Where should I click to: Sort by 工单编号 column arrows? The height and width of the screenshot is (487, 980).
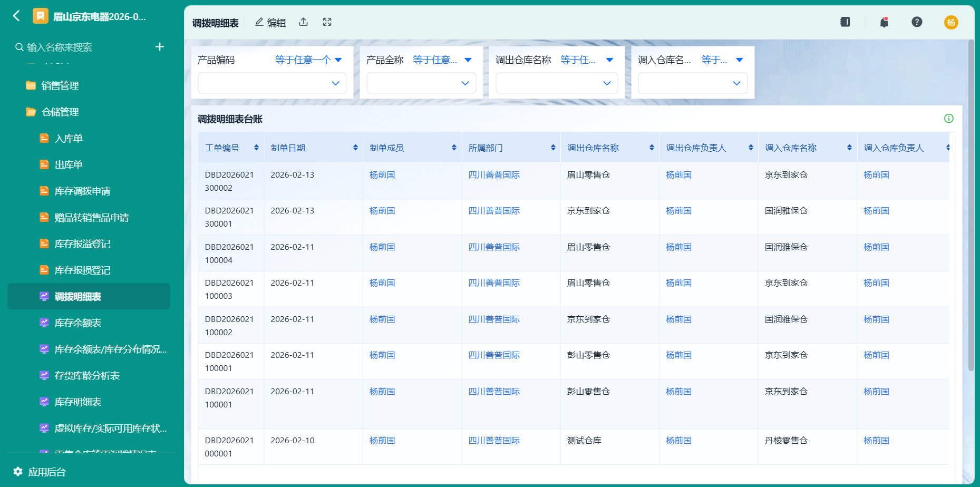click(256, 148)
